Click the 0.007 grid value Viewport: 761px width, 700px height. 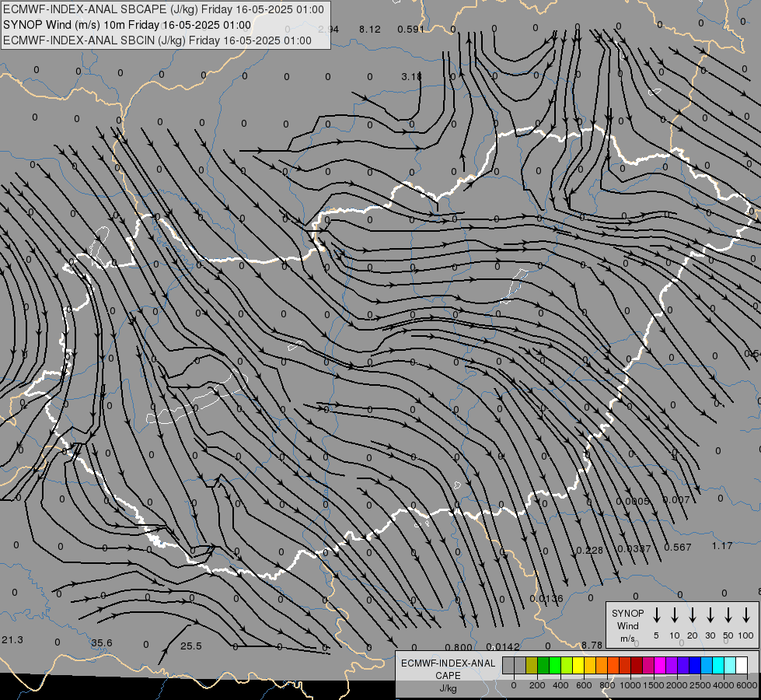coord(676,500)
